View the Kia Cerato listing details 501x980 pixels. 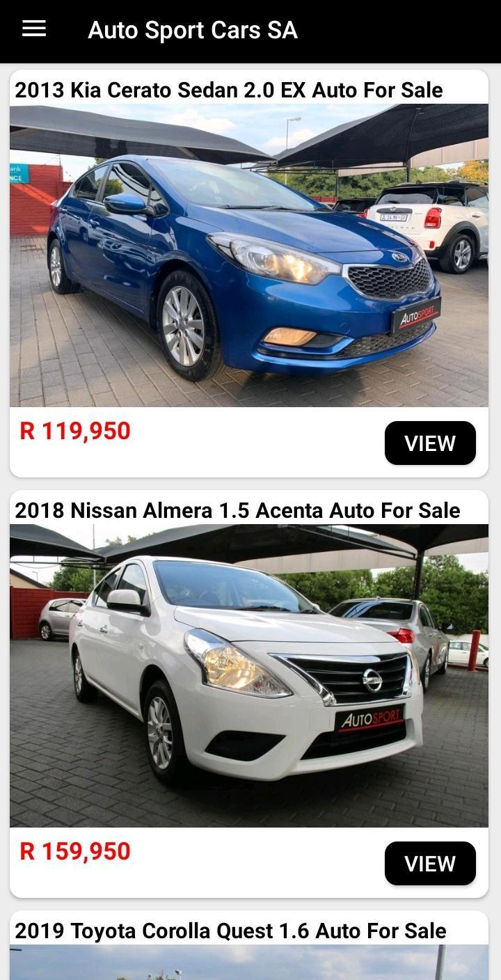tap(430, 443)
